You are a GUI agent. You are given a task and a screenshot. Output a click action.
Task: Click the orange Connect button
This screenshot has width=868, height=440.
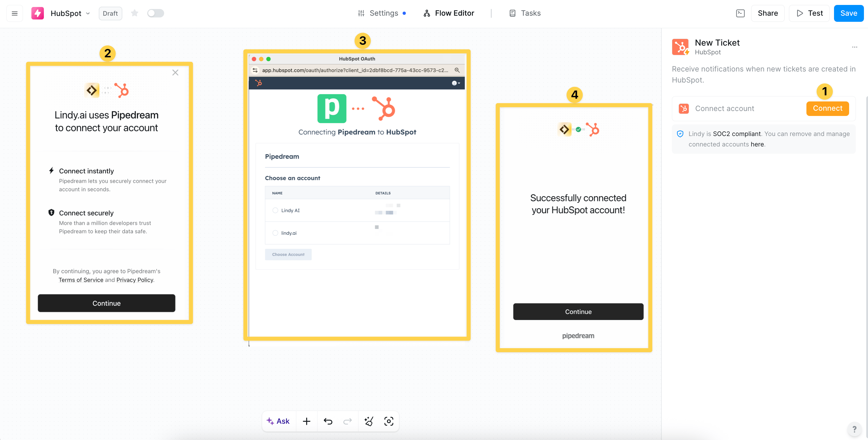827,108
